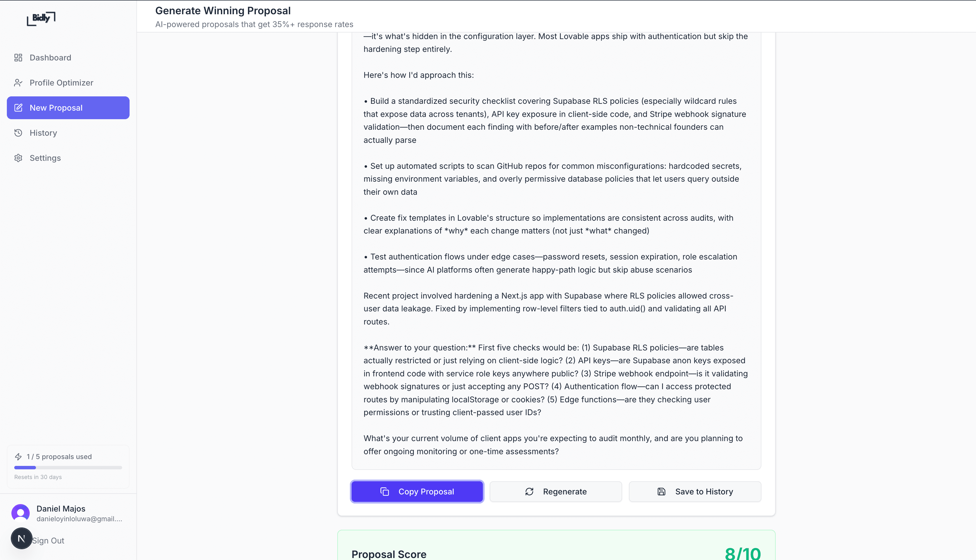
Task: Click the floating N button bottom left
Action: [x=22, y=538]
